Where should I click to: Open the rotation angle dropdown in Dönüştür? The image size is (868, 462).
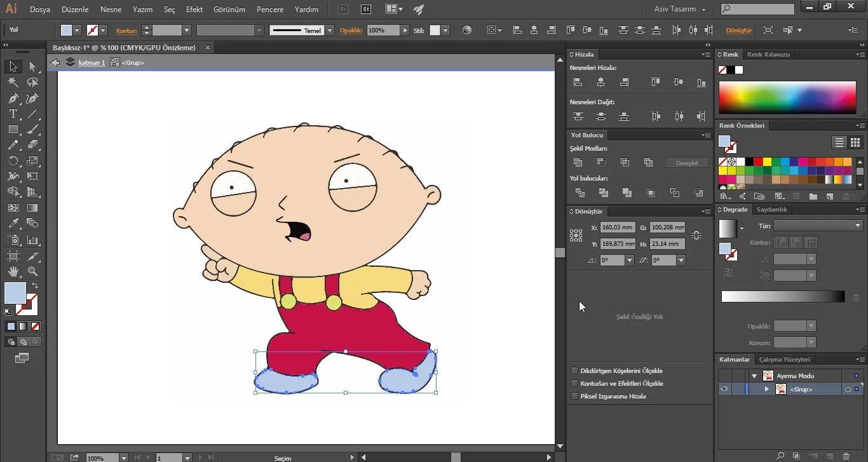(629, 261)
